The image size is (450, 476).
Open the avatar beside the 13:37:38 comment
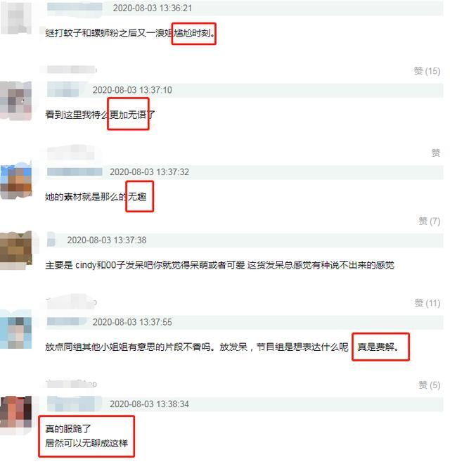[x=16, y=250]
